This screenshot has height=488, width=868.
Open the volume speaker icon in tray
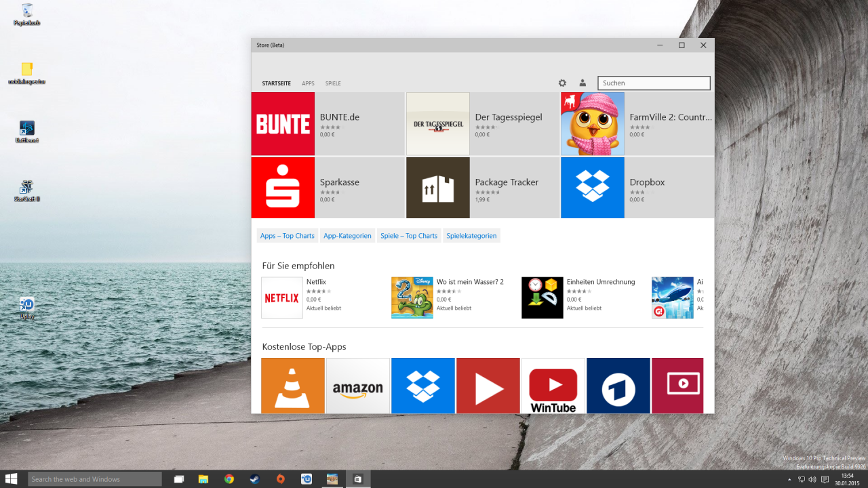click(812, 479)
